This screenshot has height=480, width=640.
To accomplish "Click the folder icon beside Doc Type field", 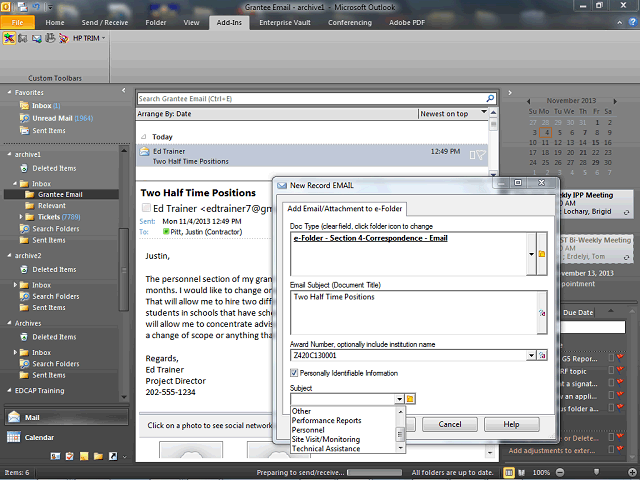I will (542, 255).
